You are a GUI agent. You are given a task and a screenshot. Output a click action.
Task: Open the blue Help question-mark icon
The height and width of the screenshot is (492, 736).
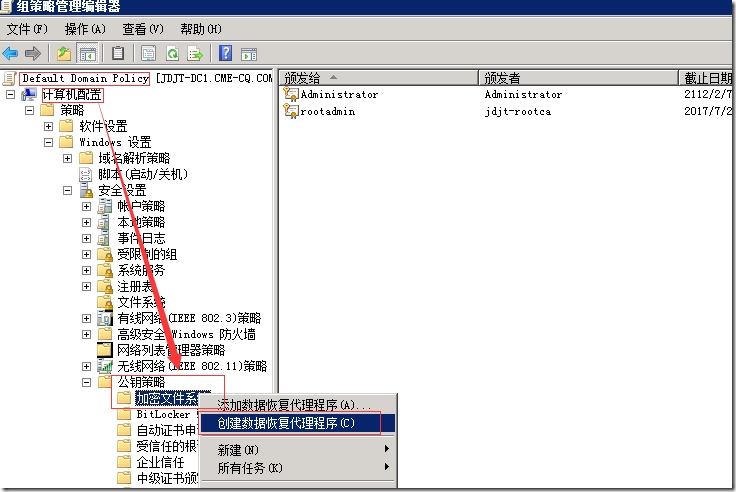tap(225, 53)
